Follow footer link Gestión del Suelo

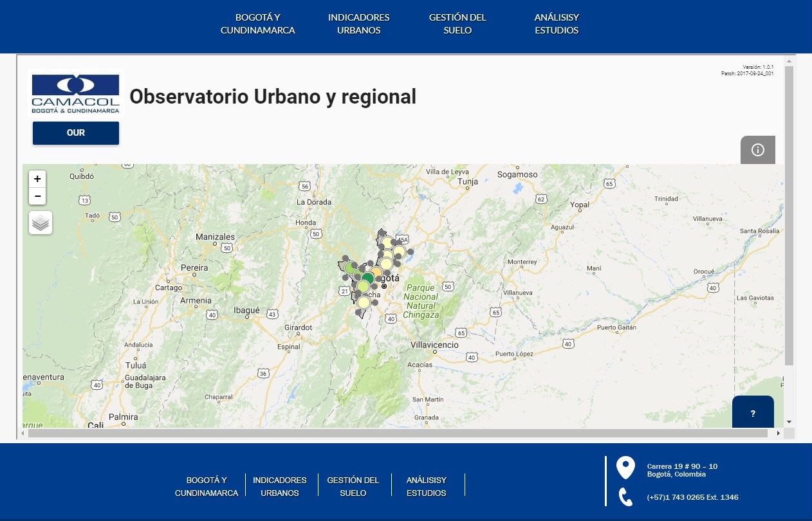click(x=353, y=486)
